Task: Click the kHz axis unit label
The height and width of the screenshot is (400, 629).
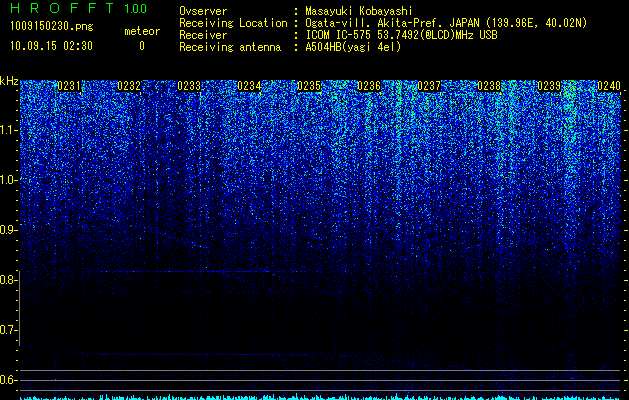Action: [x=9, y=81]
